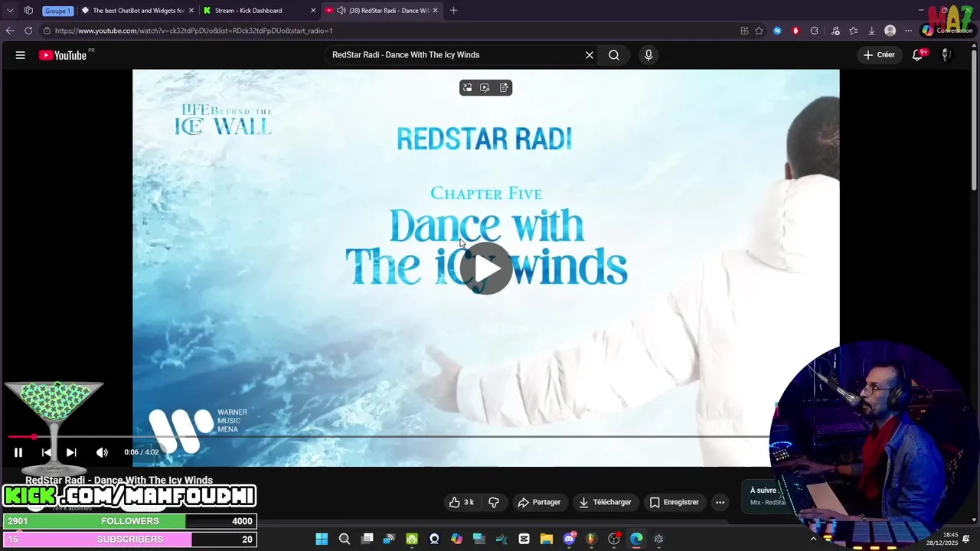Viewport: 980px width, 551px height.
Task: Click the Créer button
Action: pos(879,55)
